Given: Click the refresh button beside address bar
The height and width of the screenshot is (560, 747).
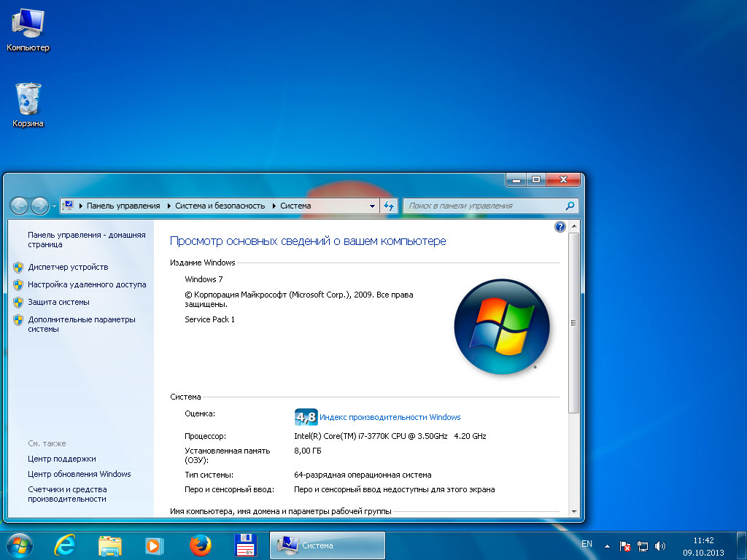Looking at the screenshot, I should pyautogui.click(x=390, y=206).
